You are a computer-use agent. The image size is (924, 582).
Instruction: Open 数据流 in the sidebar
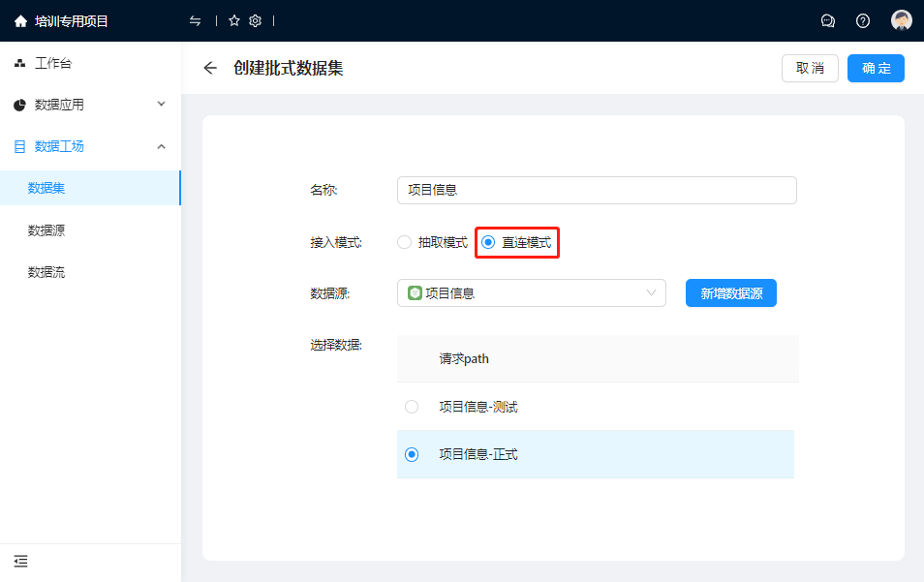tap(46, 272)
